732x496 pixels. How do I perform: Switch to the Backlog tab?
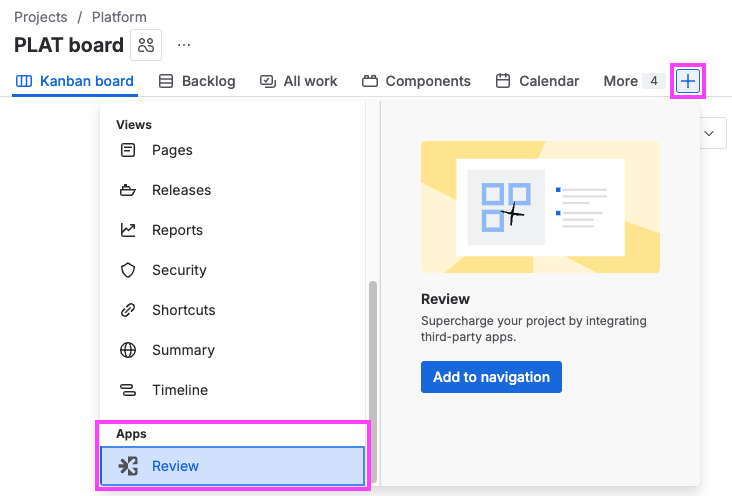197,81
